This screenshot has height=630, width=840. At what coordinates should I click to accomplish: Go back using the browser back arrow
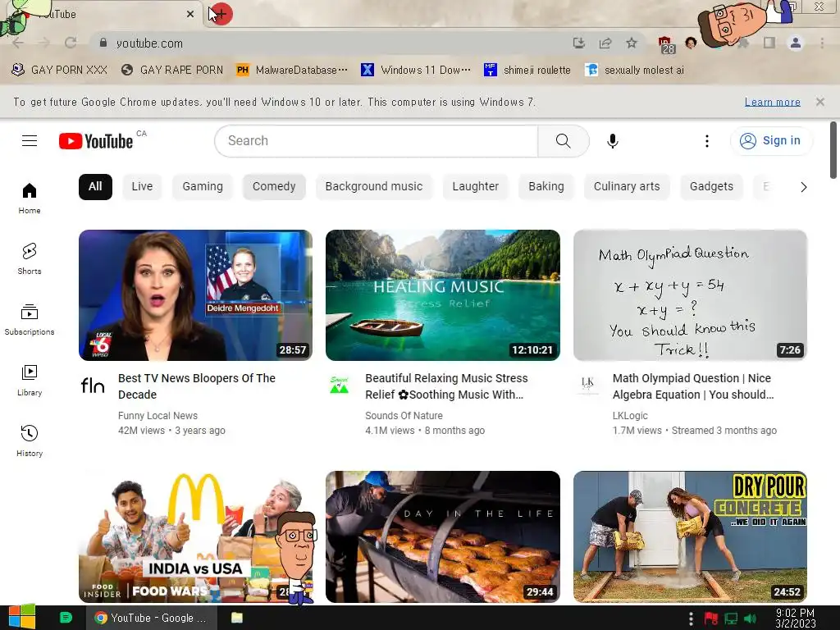(18, 43)
